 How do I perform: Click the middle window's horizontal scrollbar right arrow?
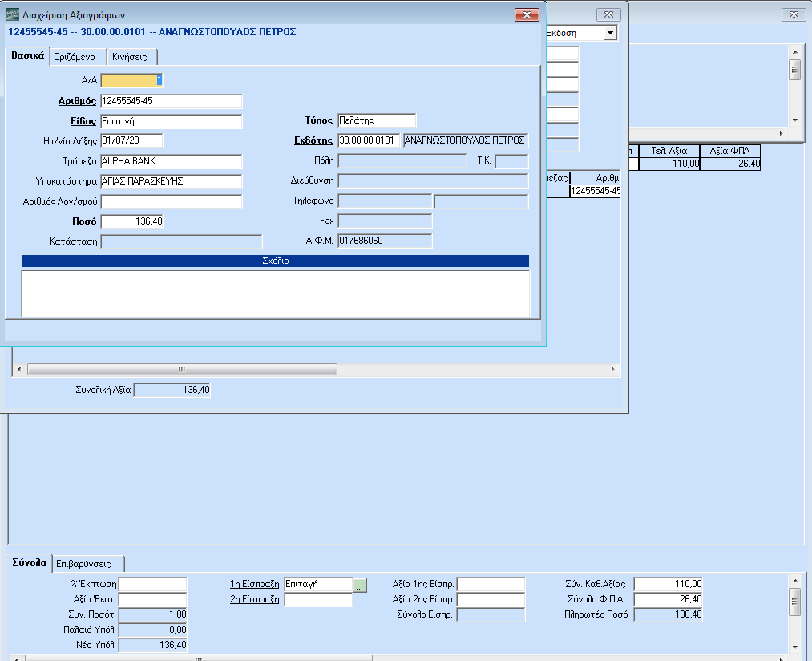coord(612,369)
